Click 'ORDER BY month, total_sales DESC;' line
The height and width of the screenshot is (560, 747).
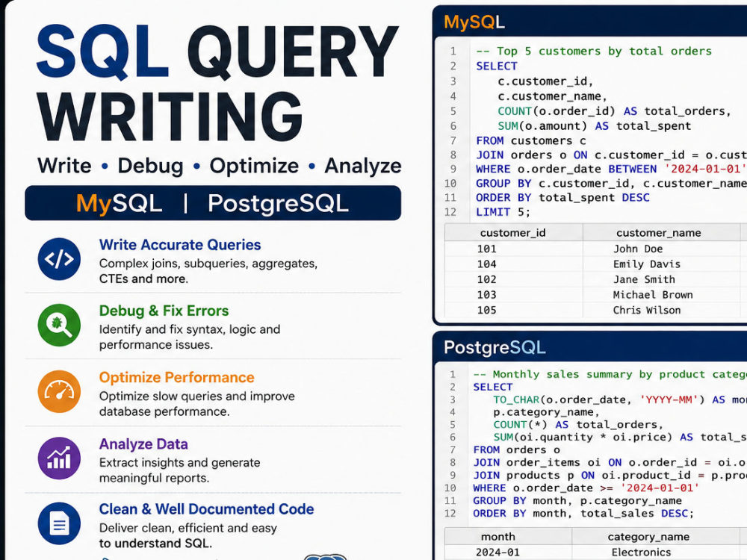click(583, 514)
